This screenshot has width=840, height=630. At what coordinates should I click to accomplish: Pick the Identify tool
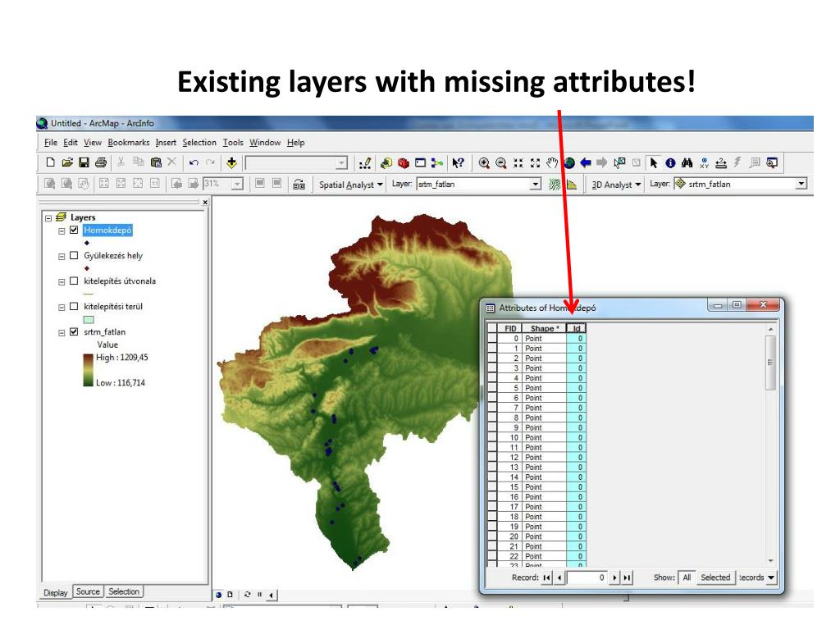[x=670, y=163]
